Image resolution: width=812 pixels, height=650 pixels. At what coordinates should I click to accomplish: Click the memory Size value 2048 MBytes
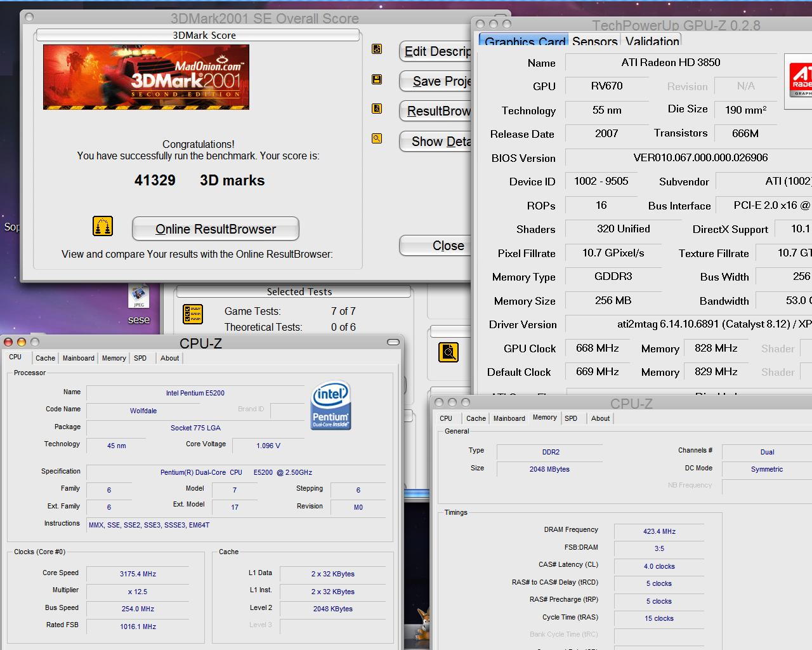tap(550, 469)
